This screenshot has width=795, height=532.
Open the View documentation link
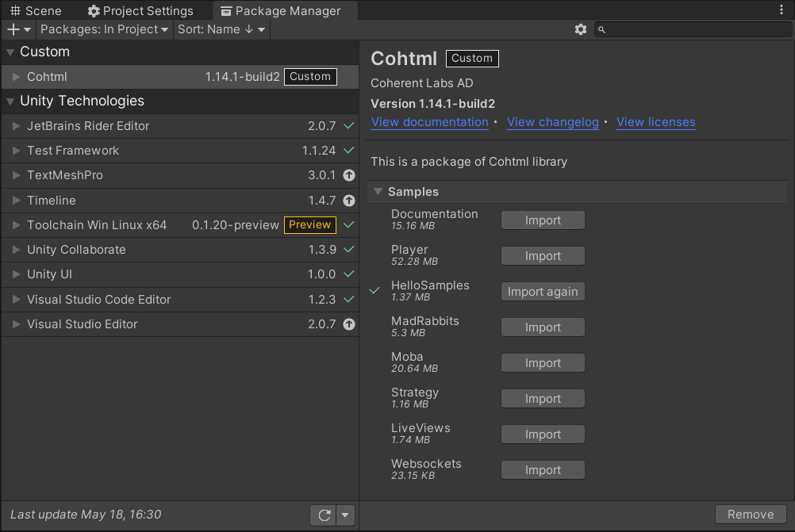tap(429, 123)
